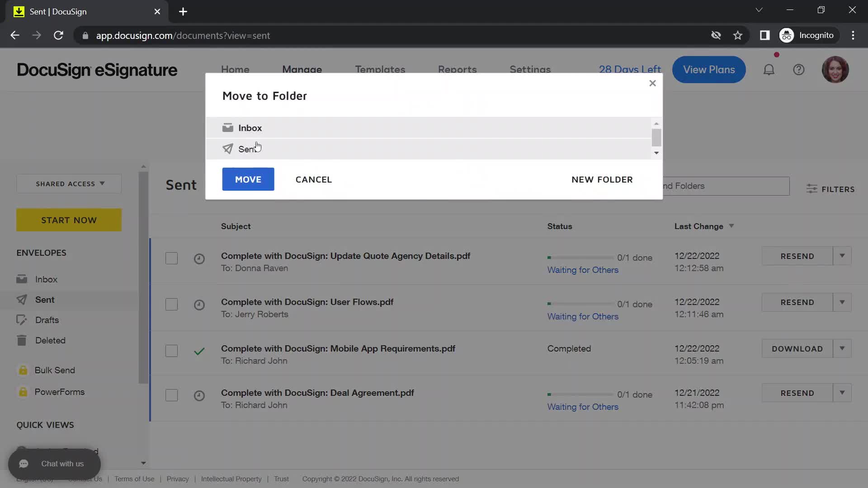Expand actions dropdown for Update Quote row

tap(842, 256)
